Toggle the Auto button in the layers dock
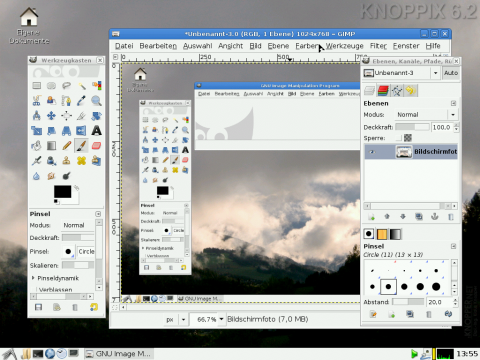The image size is (480, 360). tap(451, 73)
